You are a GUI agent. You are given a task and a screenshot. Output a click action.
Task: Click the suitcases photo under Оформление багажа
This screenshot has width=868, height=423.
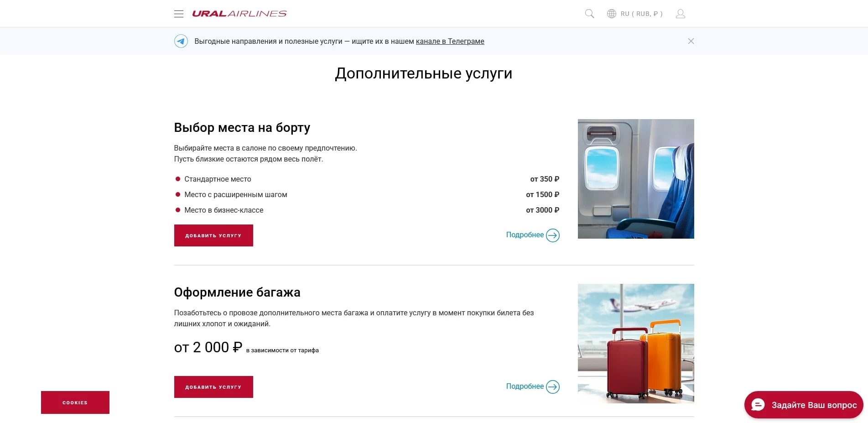click(636, 344)
